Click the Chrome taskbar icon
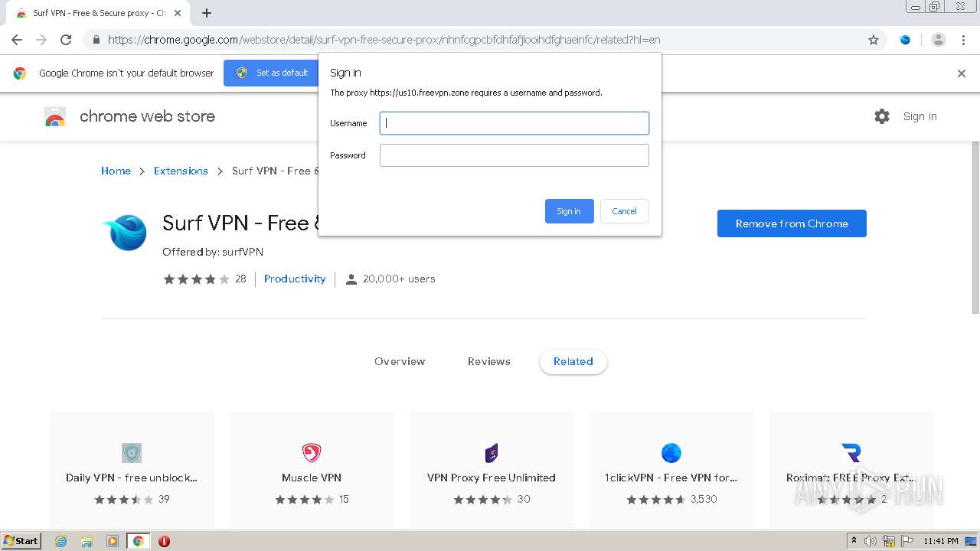Screen dimensions: 980x551 coord(139,541)
